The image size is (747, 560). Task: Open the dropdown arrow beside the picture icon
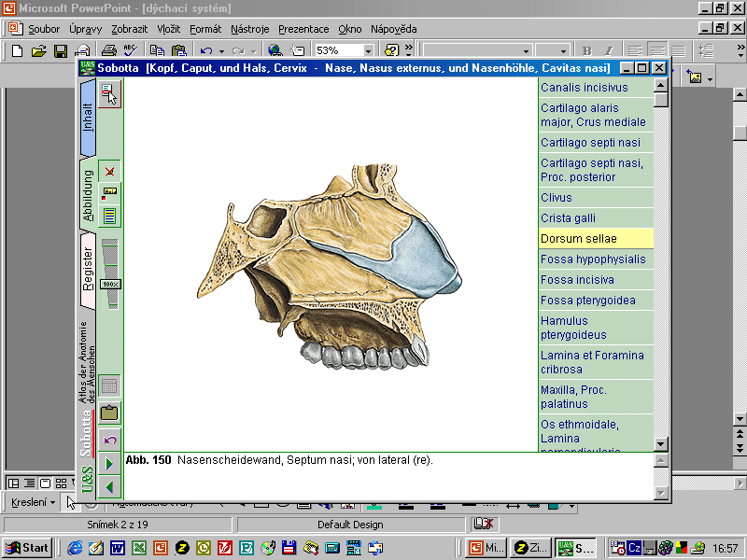(x=710, y=79)
